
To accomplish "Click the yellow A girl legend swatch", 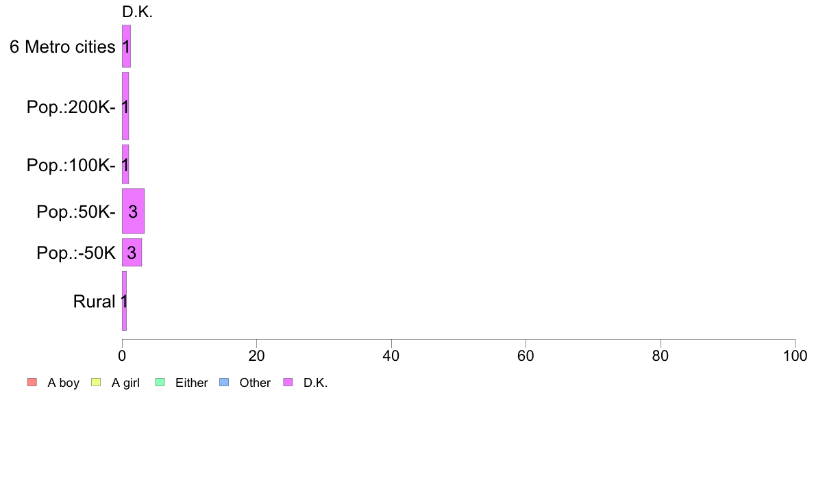I will 96,383.
